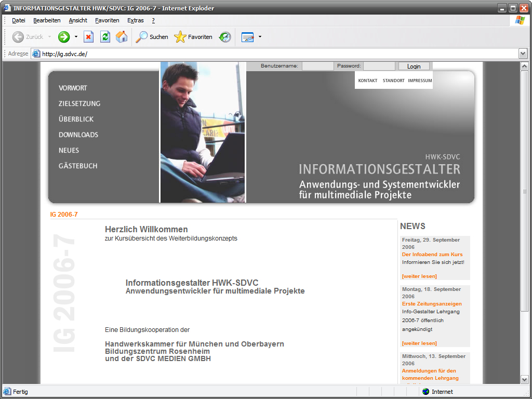This screenshot has width=532, height=399.
Task: Open the ? help menu
Action: coord(153,20)
